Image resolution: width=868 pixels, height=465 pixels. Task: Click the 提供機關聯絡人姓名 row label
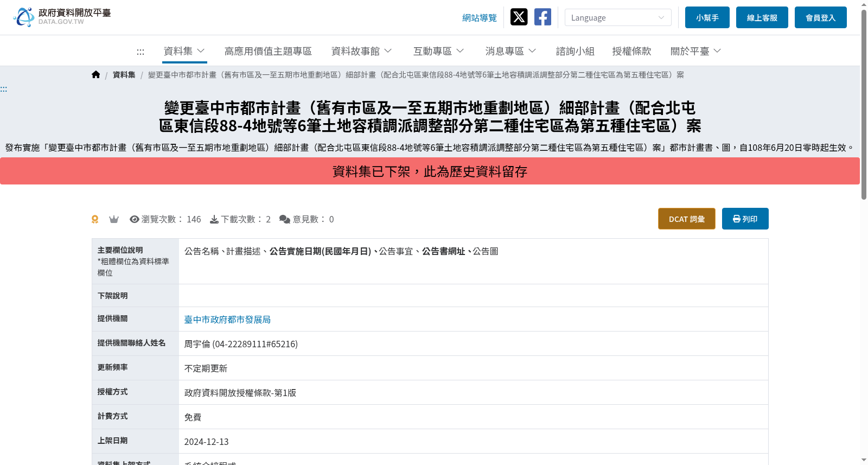(132, 343)
